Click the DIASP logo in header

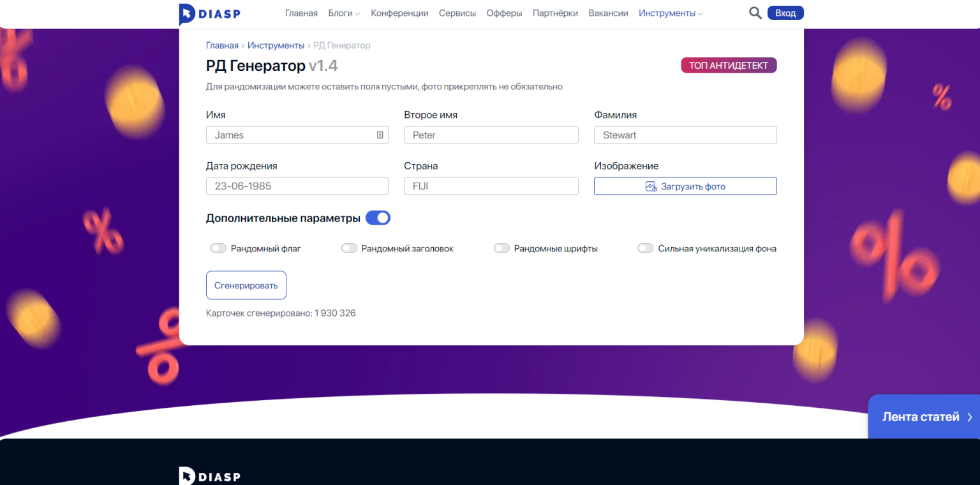(x=209, y=13)
